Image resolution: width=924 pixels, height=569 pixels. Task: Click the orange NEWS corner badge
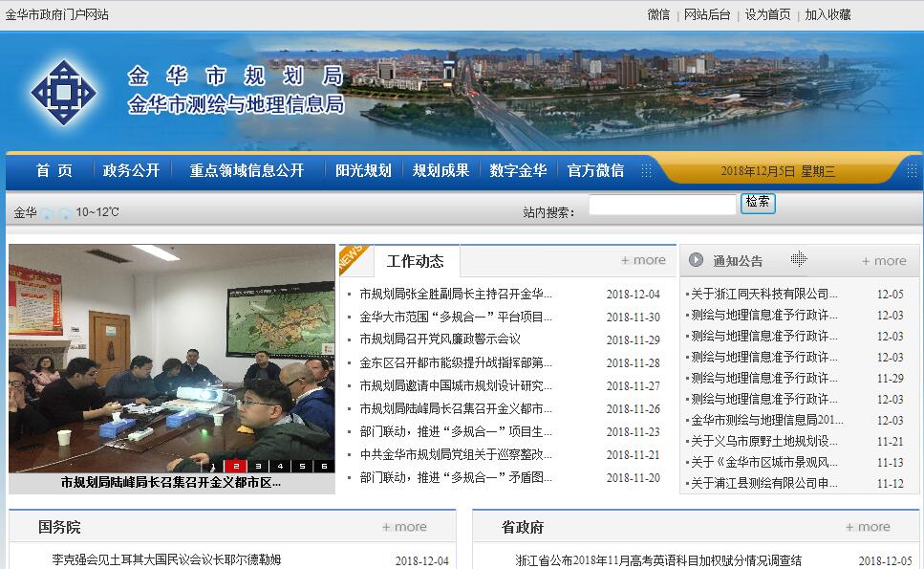click(x=350, y=258)
